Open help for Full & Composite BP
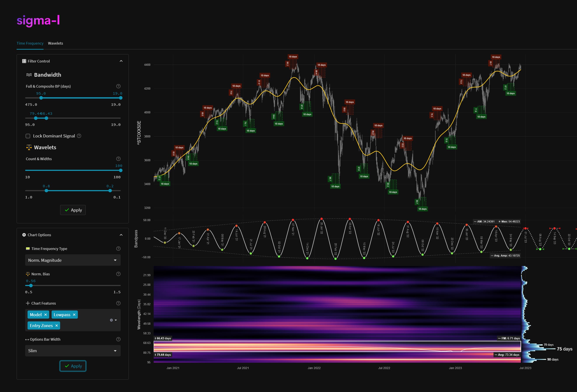This screenshot has width=577, height=392. (119, 86)
